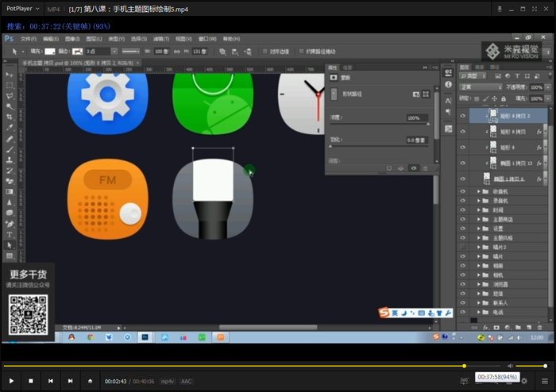556x392 pixels.
Task: Skip to the next video file
Action: point(70,381)
